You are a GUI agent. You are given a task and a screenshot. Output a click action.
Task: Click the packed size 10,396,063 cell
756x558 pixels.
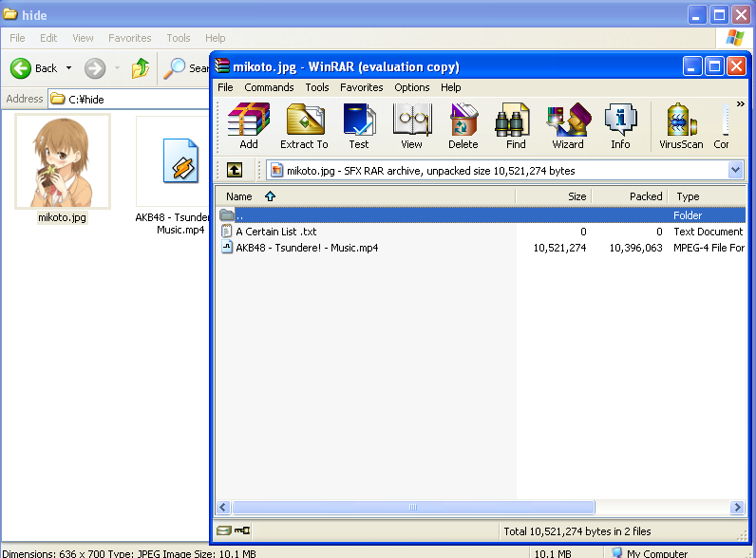[x=635, y=248]
